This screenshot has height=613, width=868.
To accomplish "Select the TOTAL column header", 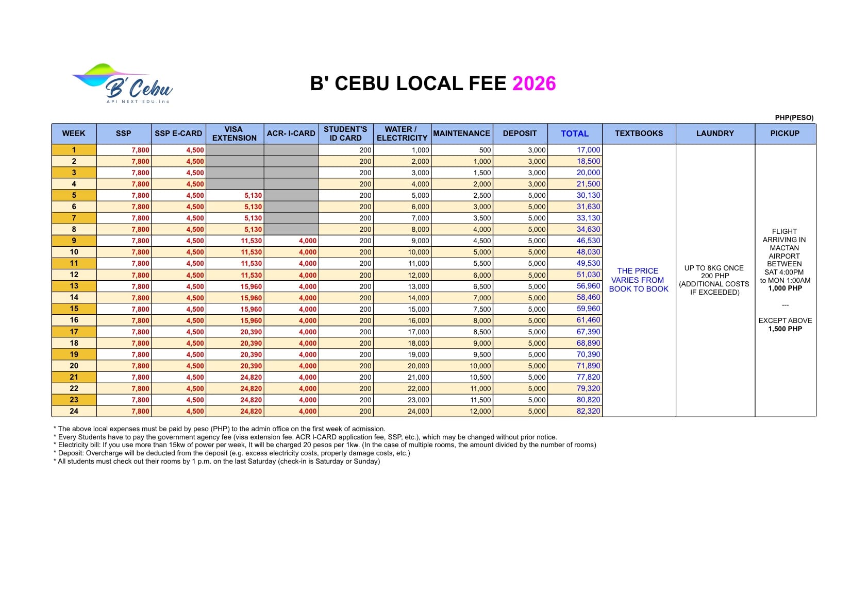I will tap(574, 133).
